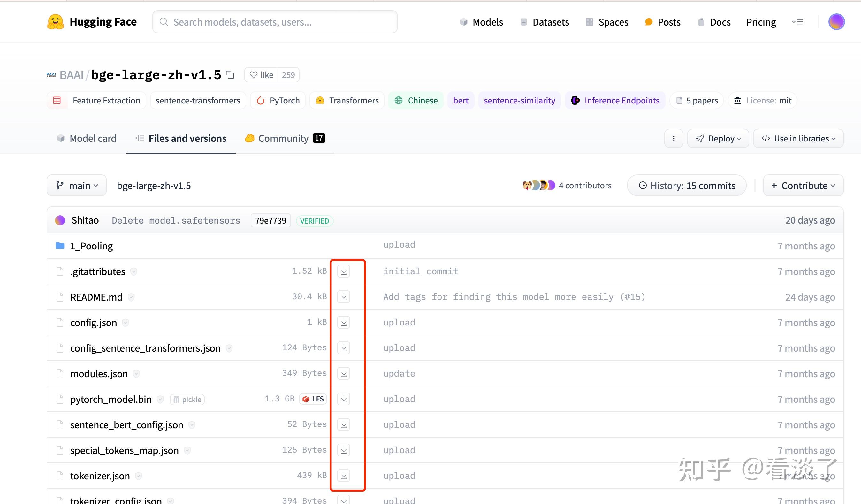
Task: Copy model name using copy icon
Action: click(230, 75)
